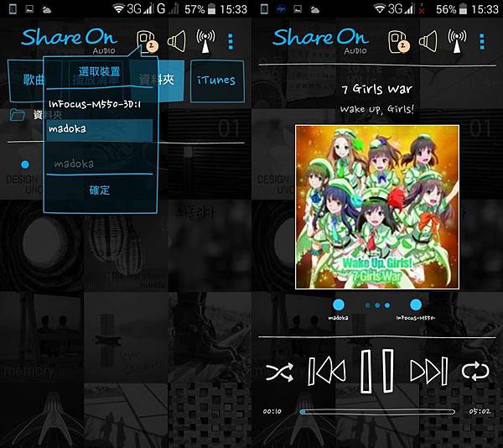This screenshot has height=448, width=503.
Task: Tap speaker volume icon in right screen
Action: (428, 41)
